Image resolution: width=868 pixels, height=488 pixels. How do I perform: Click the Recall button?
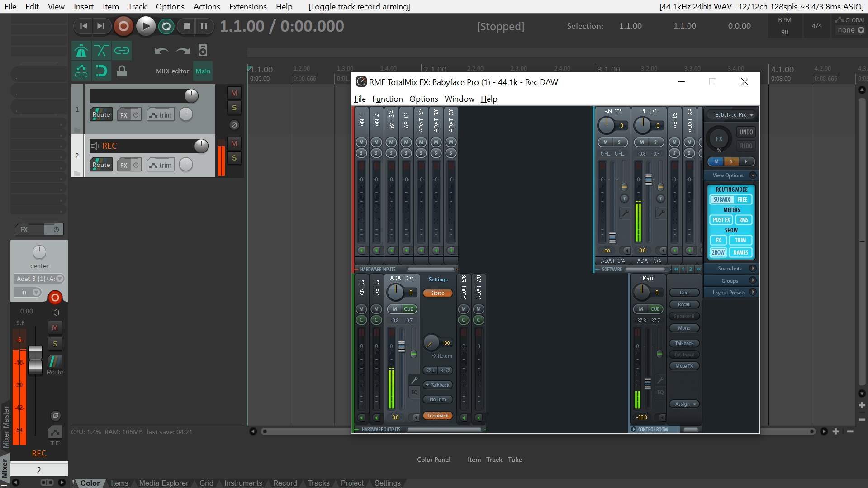tap(684, 304)
